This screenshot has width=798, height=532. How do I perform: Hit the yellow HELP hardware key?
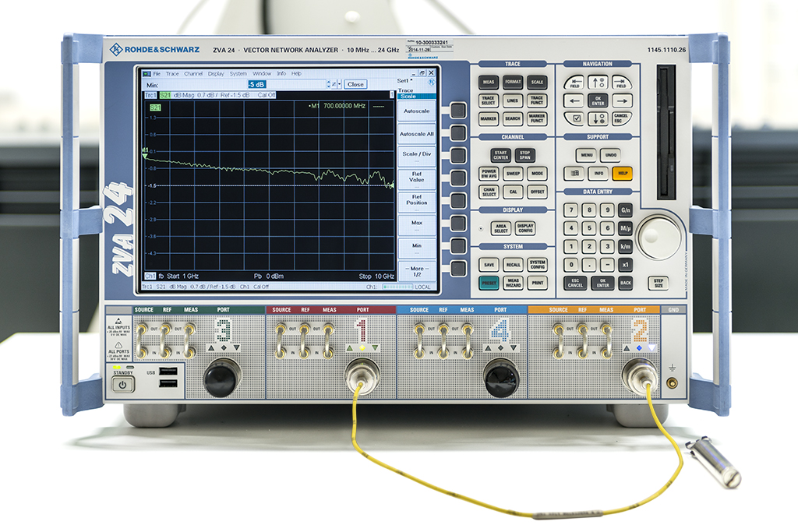623,174
